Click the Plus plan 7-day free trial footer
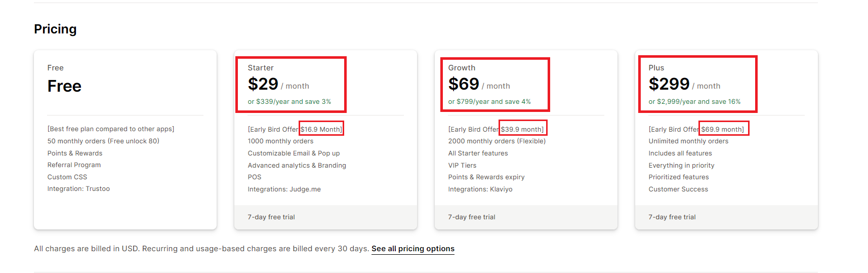 pos(672,217)
